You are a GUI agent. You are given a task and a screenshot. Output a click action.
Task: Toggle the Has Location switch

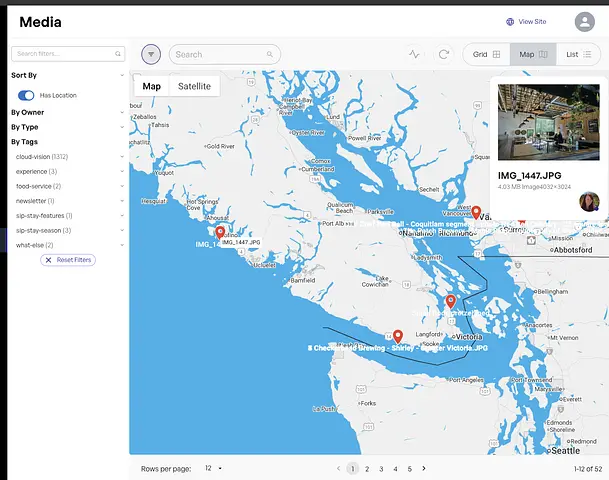coord(27,95)
